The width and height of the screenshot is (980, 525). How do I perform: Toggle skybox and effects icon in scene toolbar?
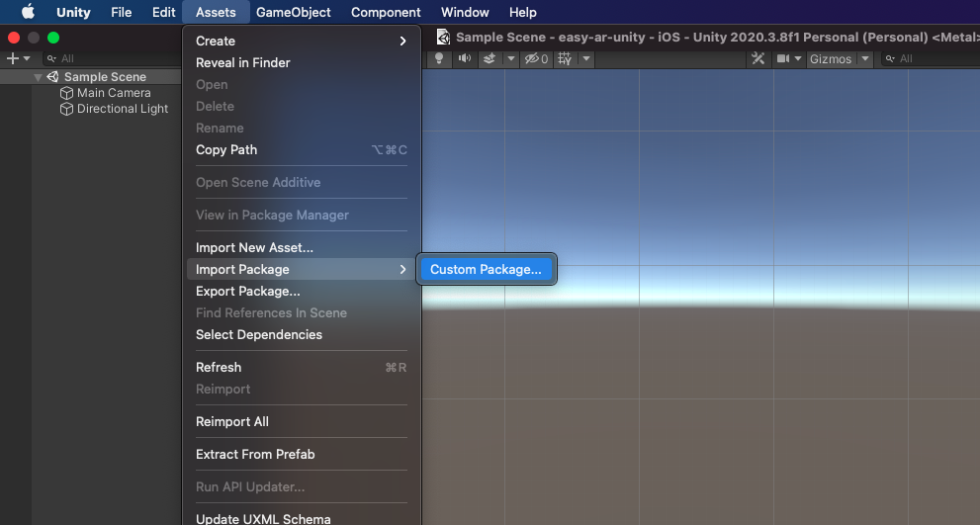(490, 58)
